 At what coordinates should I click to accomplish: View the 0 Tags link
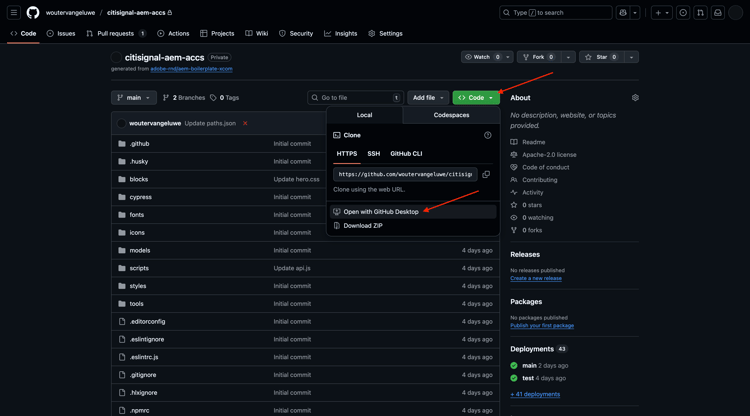click(x=224, y=98)
